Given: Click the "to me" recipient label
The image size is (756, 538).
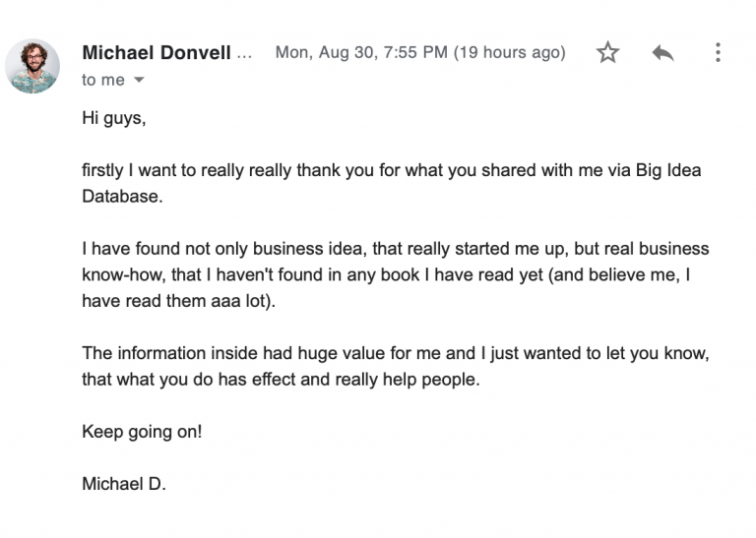Looking at the screenshot, I should [103, 80].
